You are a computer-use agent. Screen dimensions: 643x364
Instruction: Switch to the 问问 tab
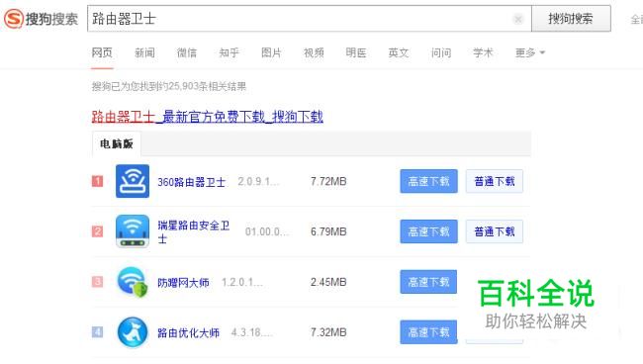click(x=441, y=52)
